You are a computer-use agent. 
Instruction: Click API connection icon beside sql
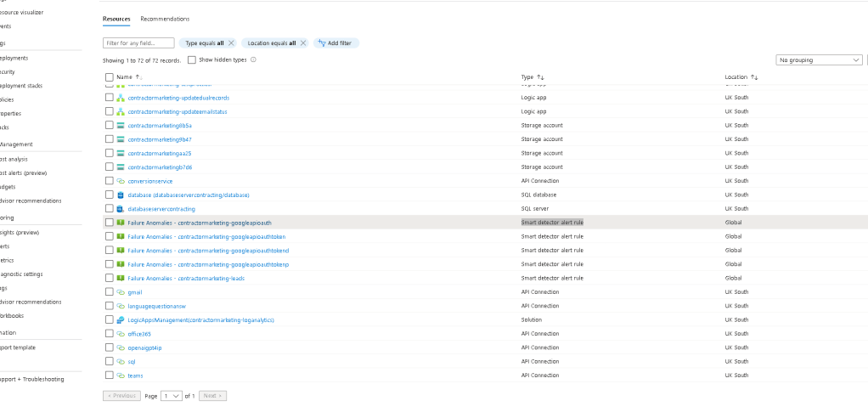tap(120, 362)
